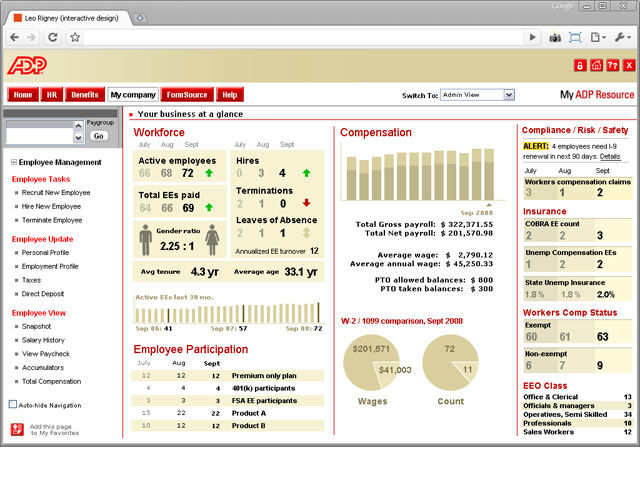The width and height of the screenshot is (640, 480).
Task: Click the browser back arrow
Action: (14, 38)
